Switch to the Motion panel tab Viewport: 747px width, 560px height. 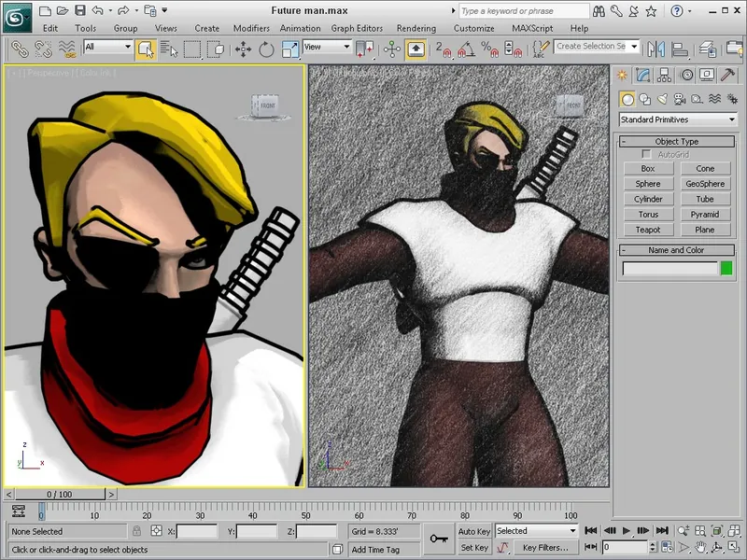point(686,75)
